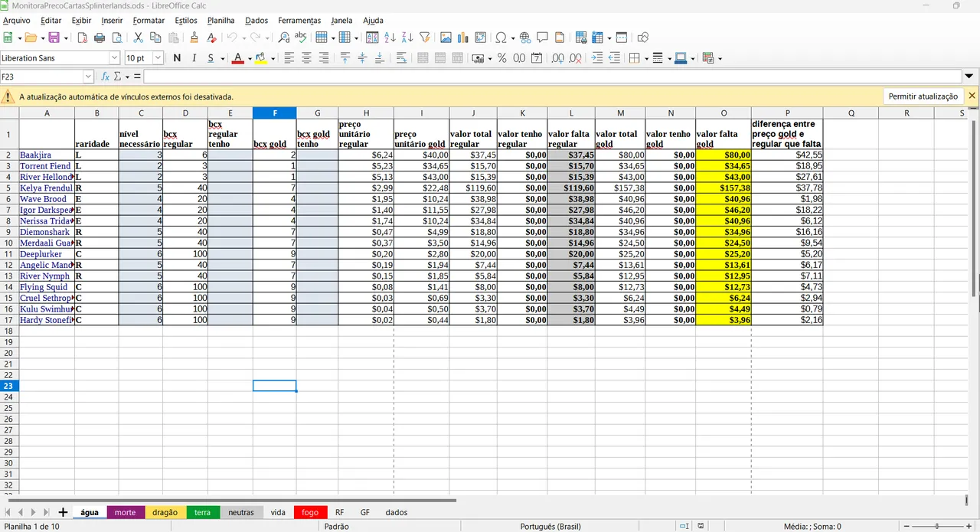
Task: Click the formula input line field
Action: [552, 77]
